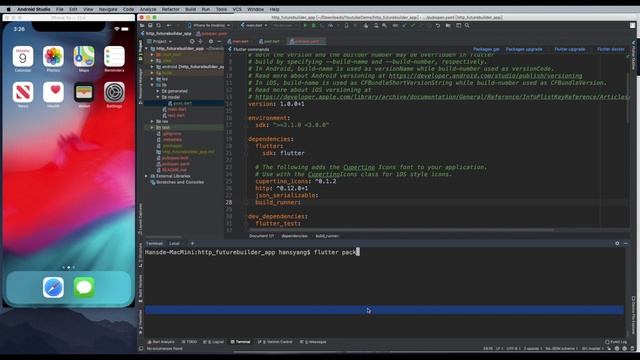Open terminal panel settings gear
640x360 pixels.
[617, 243]
